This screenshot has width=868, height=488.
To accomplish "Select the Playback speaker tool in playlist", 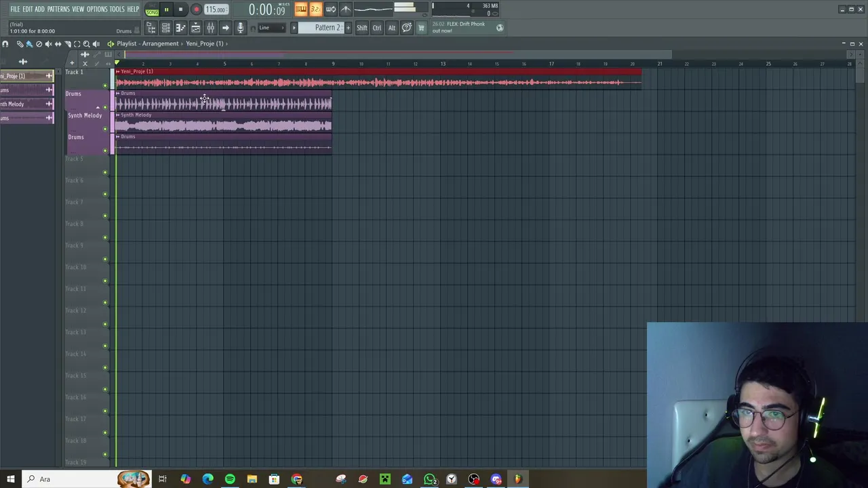I will click(x=96, y=43).
